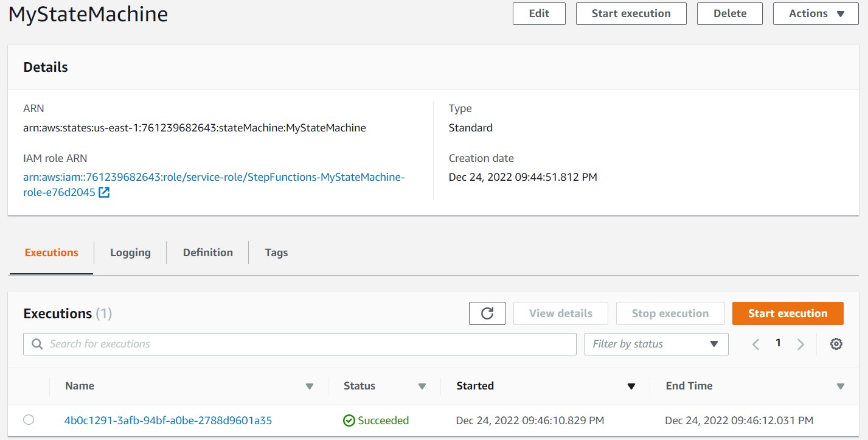
Task: Click external link icon after IAM role ARN
Action: [104, 192]
